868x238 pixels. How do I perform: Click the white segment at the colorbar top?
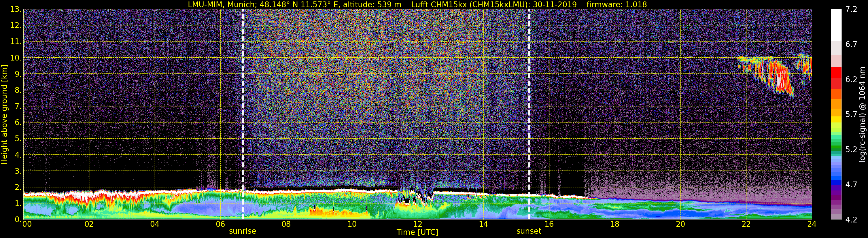point(836,25)
